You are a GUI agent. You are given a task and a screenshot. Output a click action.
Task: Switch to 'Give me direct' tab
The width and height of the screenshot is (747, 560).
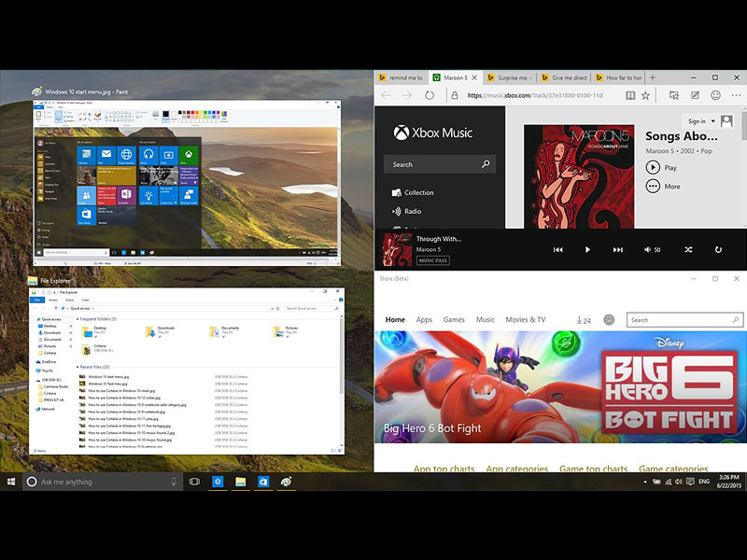(x=564, y=77)
